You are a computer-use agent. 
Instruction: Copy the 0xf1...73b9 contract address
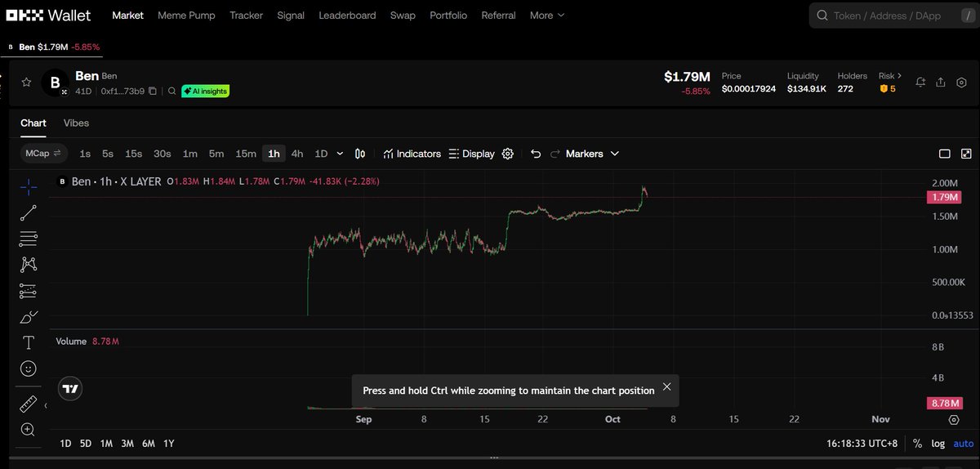click(x=153, y=92)
